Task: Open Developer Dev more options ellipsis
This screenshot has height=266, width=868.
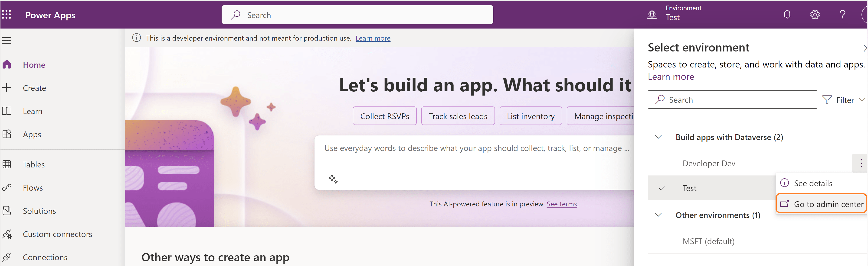Action: pos(861,163)
